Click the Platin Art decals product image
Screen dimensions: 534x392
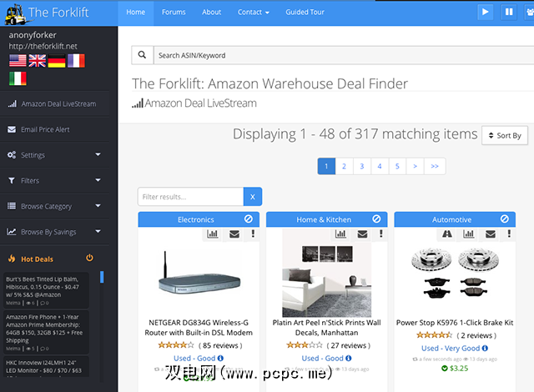(x=326, y=273)
